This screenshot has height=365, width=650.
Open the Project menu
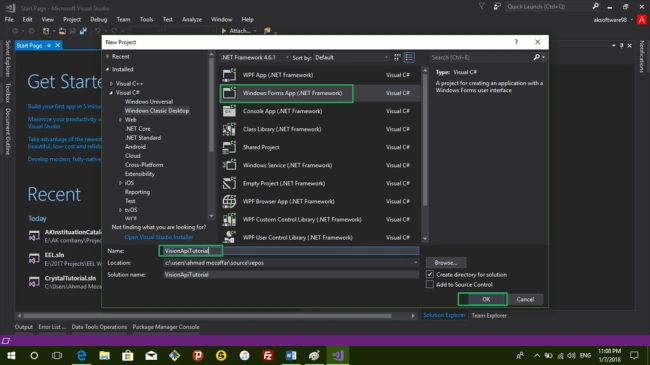coord(72,19)
